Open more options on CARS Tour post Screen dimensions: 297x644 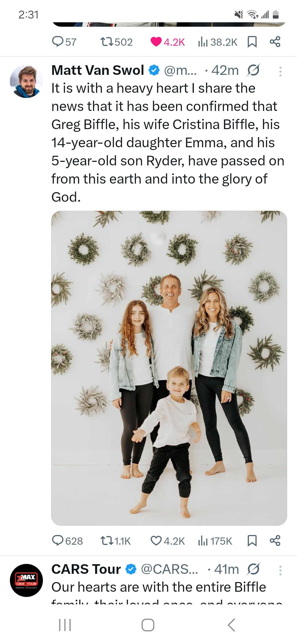[x=280, y=571]
